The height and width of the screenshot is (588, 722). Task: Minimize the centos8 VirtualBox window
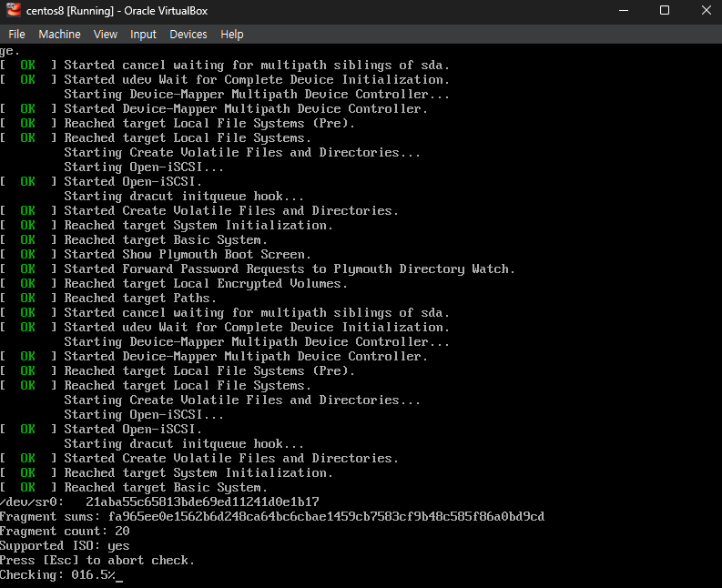(x=624, y=10)
